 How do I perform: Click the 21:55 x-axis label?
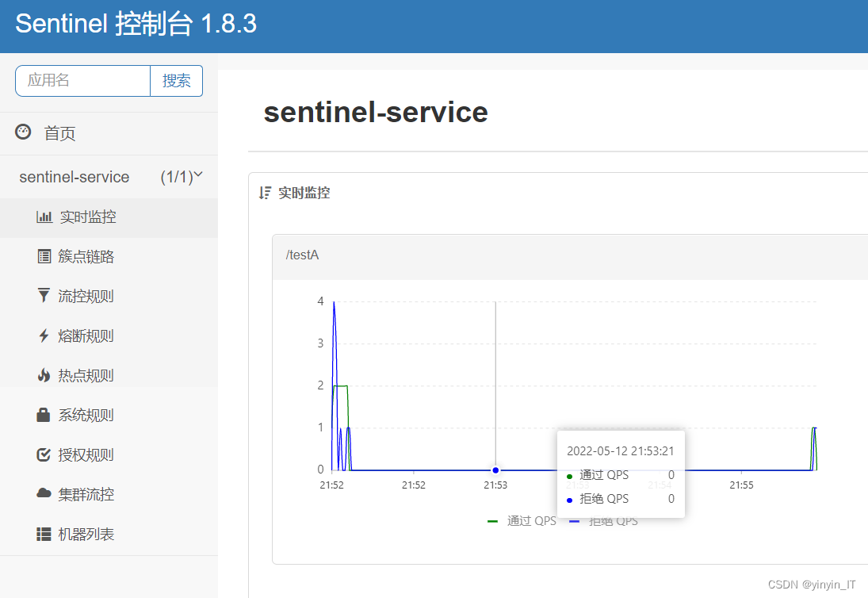[741, 485]
